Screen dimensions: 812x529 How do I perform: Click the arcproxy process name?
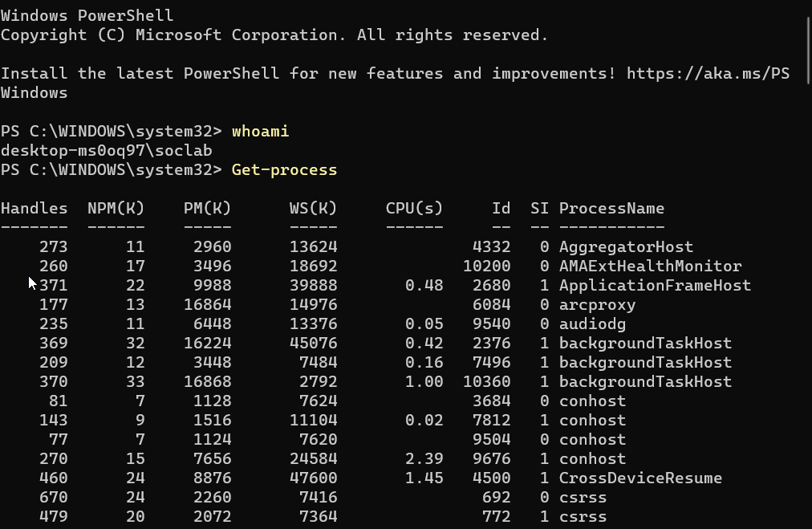click(x=597, y=305)
